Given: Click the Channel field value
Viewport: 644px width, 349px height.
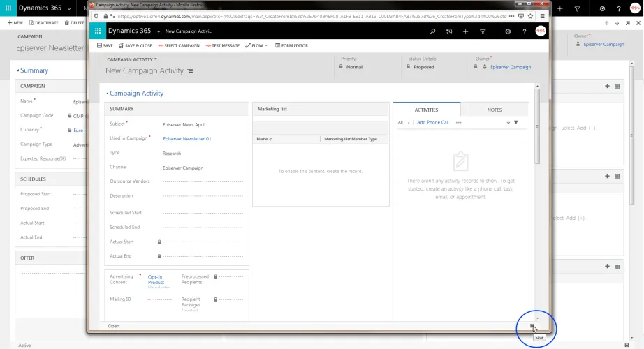Looking at the screenshot, I should tap(183, 168).
